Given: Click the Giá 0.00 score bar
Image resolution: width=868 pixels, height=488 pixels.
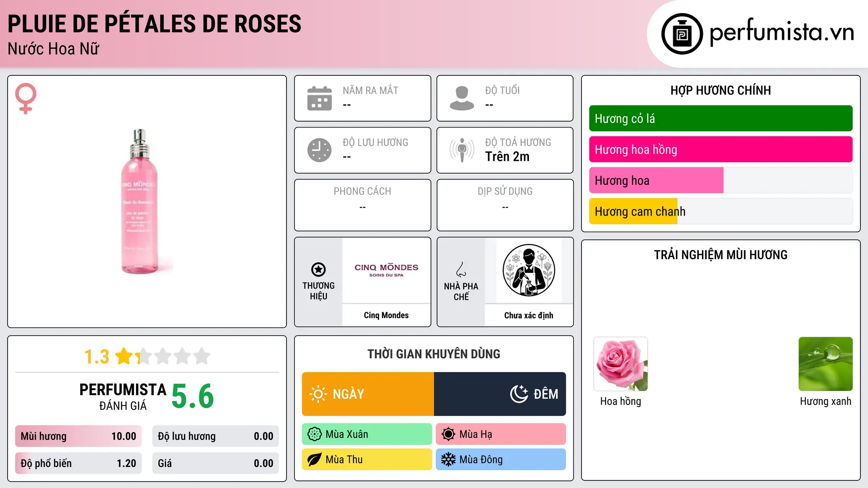Looking at the screenshot, I should [215, 463].
